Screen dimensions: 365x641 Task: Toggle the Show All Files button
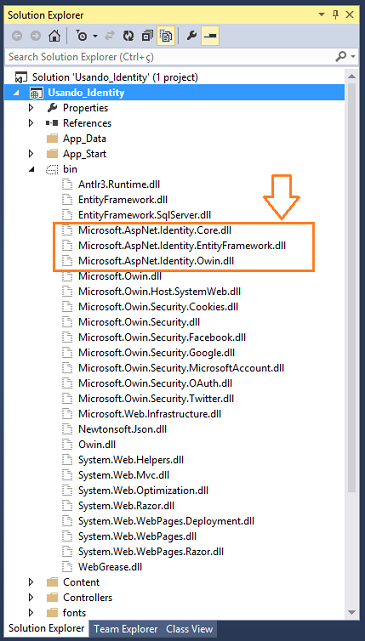click(166, 36)
